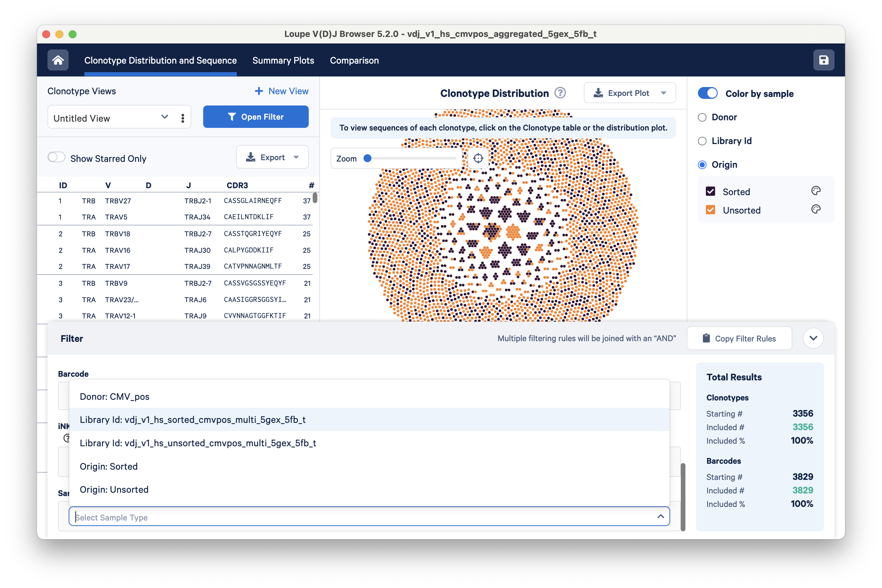Click the download icon on Export Plot

(598, 93)
